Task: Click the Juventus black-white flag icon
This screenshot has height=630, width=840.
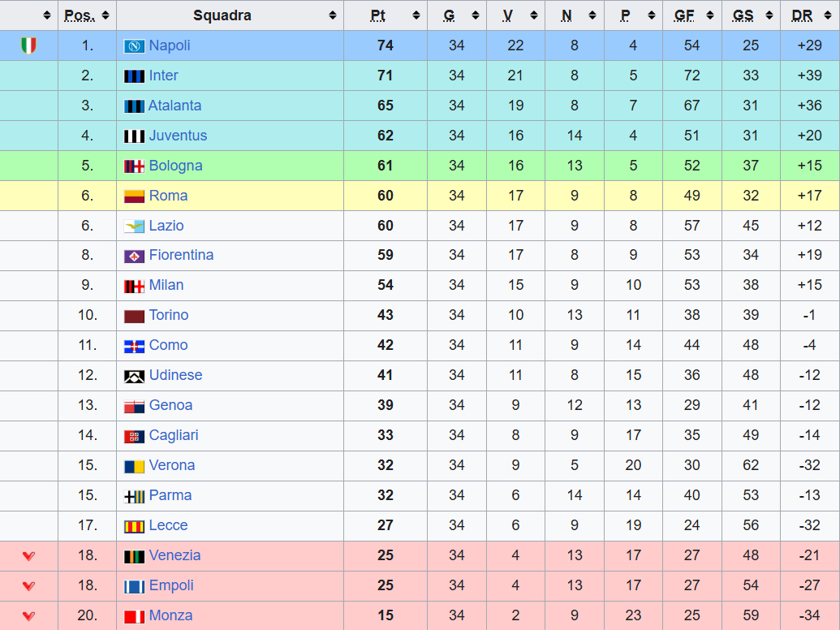Action: coord(134,136)
